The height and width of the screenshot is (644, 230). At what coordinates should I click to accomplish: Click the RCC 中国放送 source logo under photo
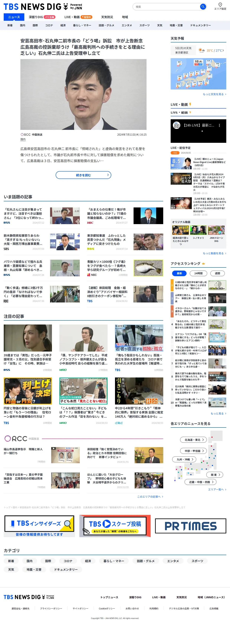(x=32, y=134)
